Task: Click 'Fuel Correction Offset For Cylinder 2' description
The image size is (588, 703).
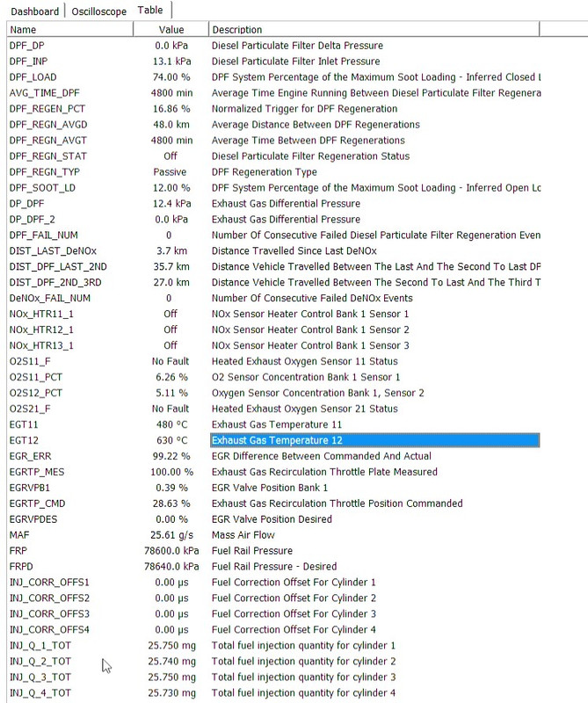Action: [294, 598]
